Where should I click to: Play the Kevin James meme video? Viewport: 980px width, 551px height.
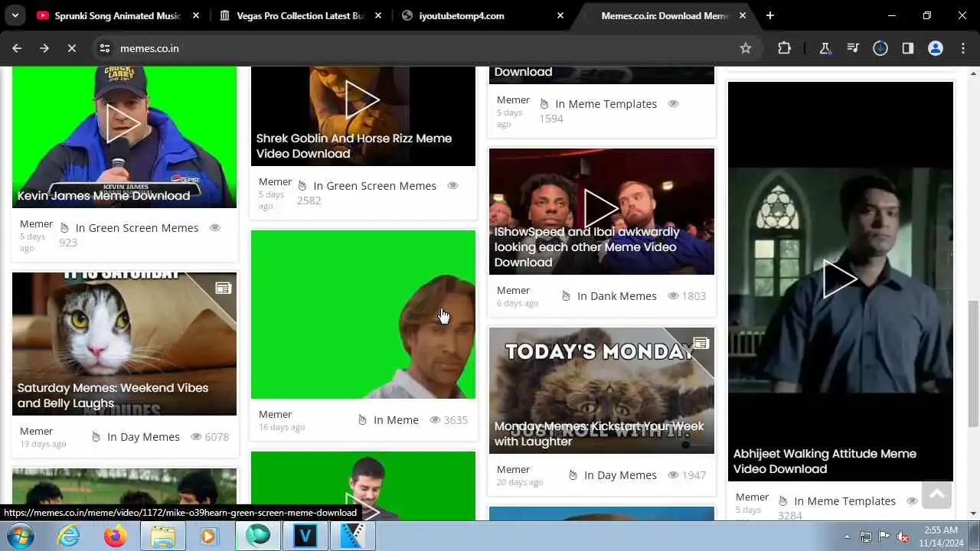[x=122, y=123]
